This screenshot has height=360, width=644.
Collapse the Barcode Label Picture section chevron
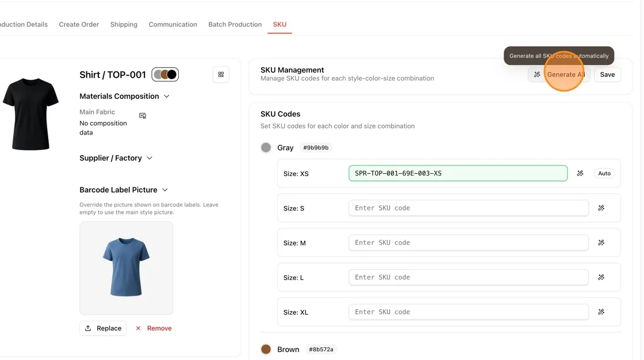164,190
